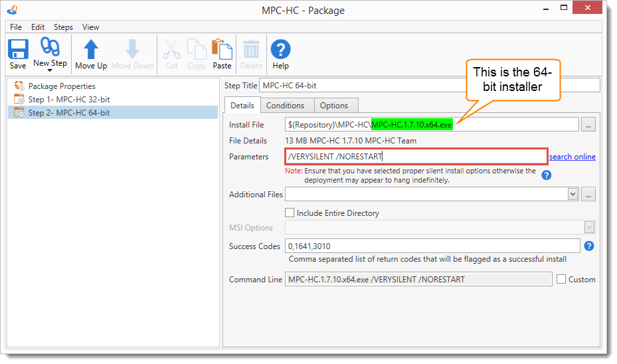Click the Success Codes field
This screenshot has width=617, height=364.
[x=432, y=246]
